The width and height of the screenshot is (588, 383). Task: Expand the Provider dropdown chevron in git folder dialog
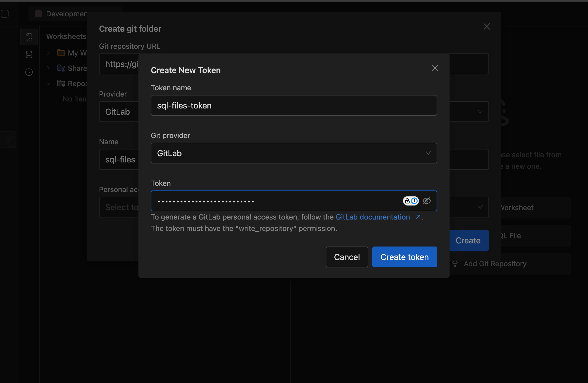point(480,112)
